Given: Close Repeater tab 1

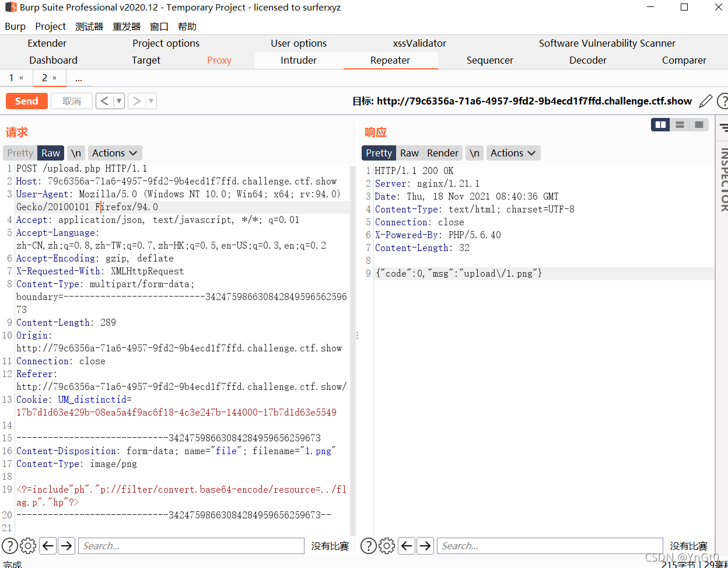Looking at the screenshot, I should pyautogui.click(x=22, y=78).
